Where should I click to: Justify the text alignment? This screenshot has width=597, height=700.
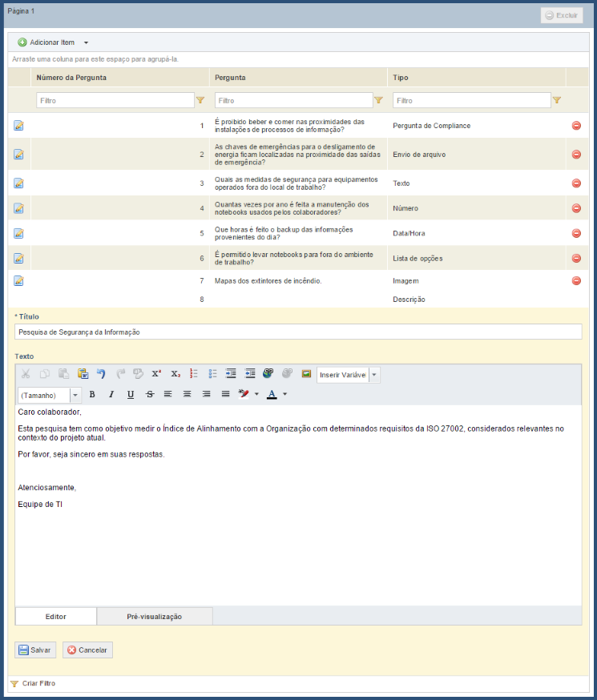(225, 394)
